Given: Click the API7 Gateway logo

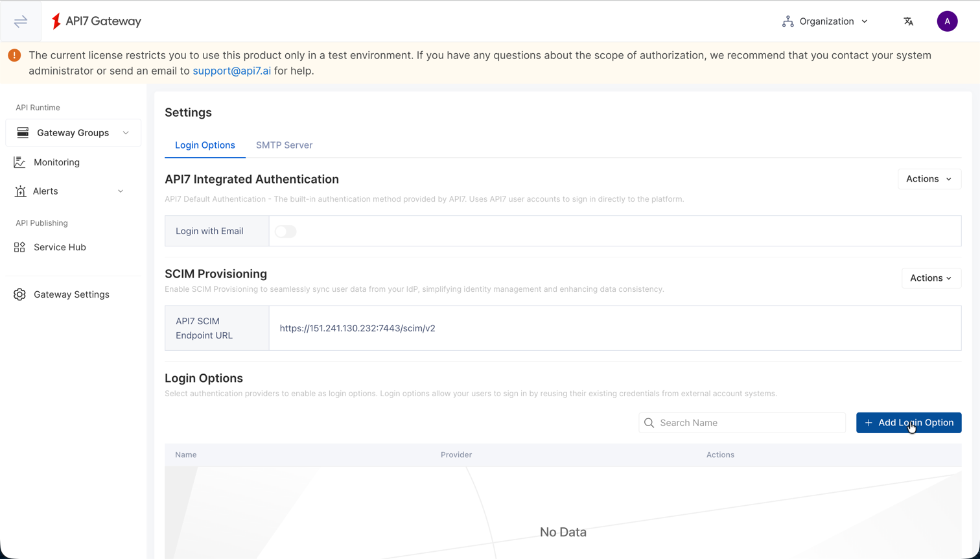Looking at the screenshot, I should (95, 21).
